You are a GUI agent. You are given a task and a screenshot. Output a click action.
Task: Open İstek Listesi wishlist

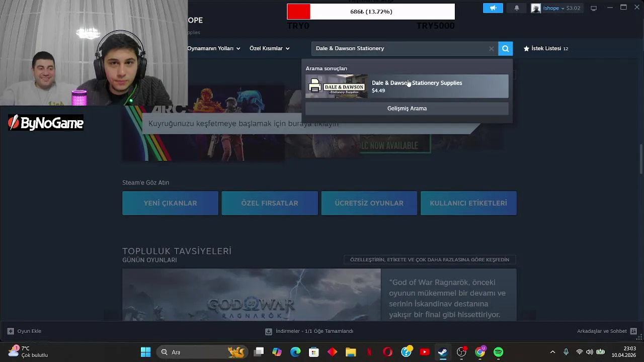(x=546, y=48)
